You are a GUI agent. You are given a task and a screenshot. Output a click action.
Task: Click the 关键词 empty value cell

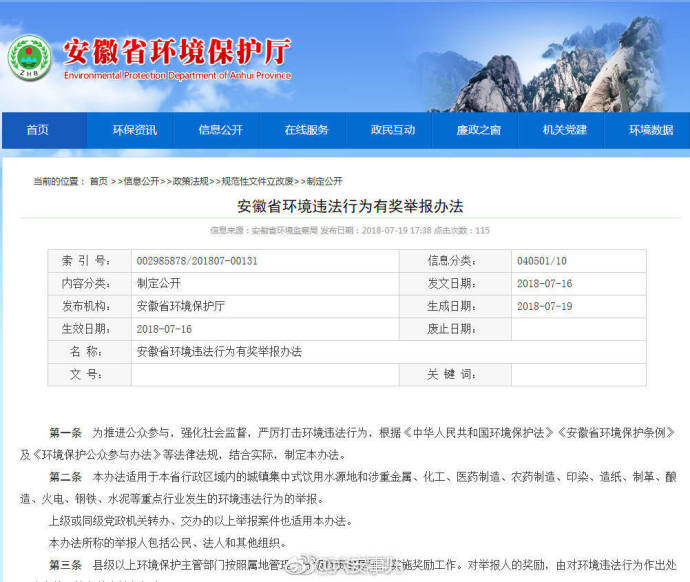[x=578, y=374]
